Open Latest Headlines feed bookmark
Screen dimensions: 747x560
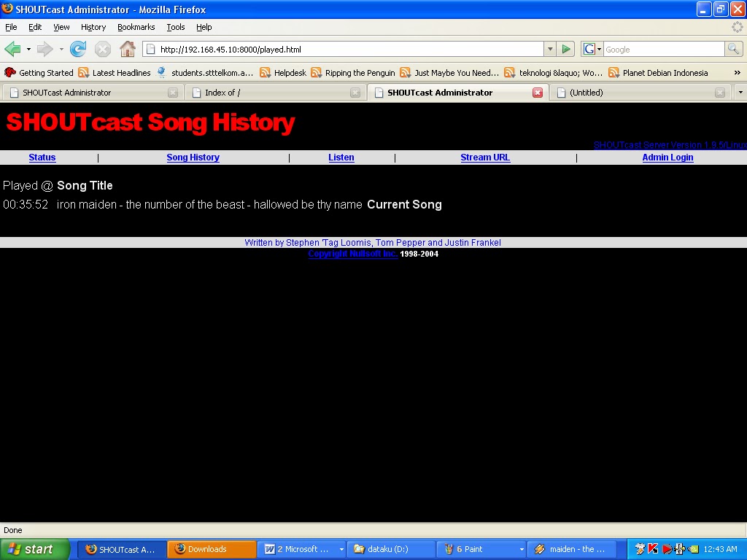(x=115, y=73)
